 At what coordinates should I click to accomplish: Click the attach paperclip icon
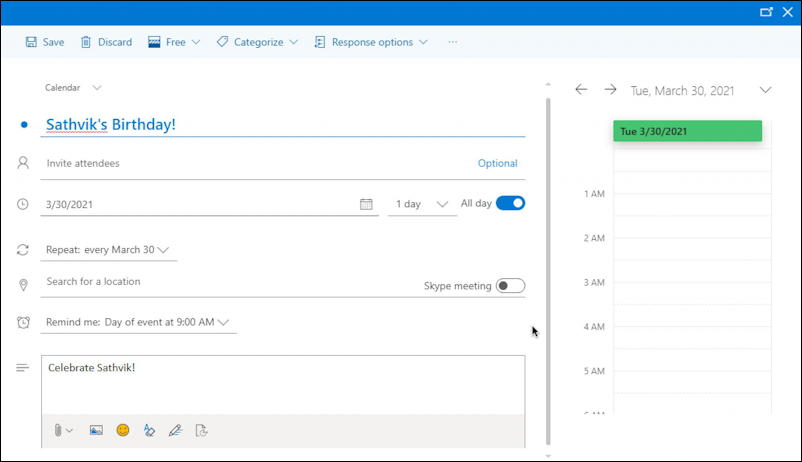tap(58, 430)
